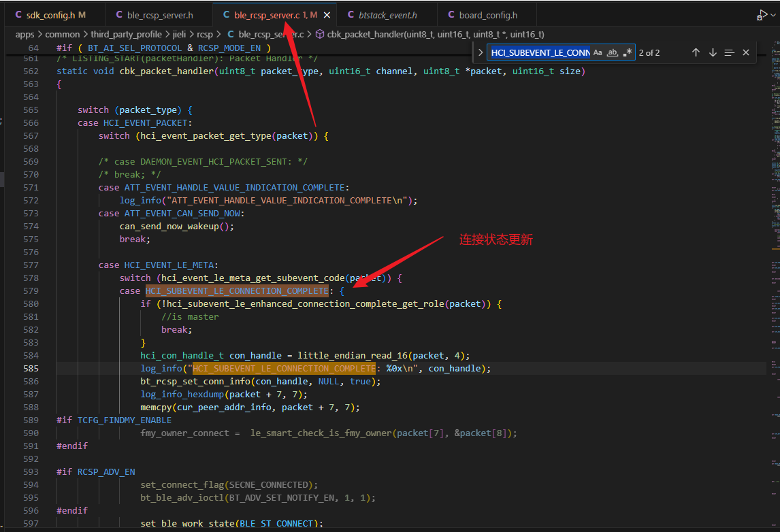Expand the Replace field in find widget

pyautogui.click(x=480, y=52)
